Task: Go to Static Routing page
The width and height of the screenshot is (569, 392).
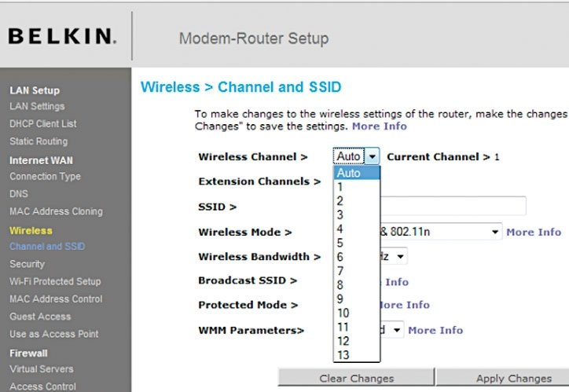Action: click(39, 141)
